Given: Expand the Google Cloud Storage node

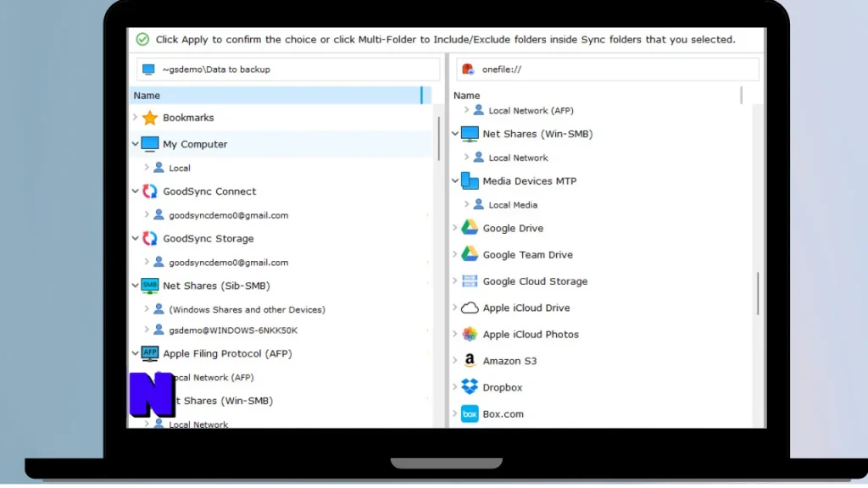Looking at the screenshot, I should tap(455, 280).
